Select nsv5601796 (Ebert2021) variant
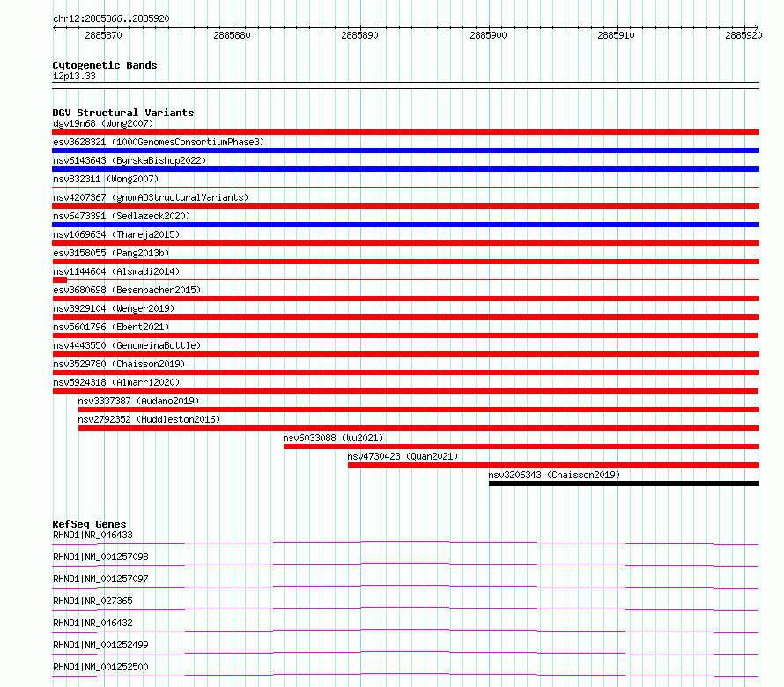 coord(111,327)
